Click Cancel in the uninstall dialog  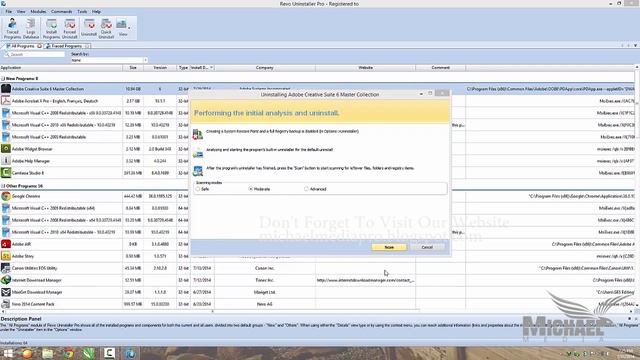427,247
